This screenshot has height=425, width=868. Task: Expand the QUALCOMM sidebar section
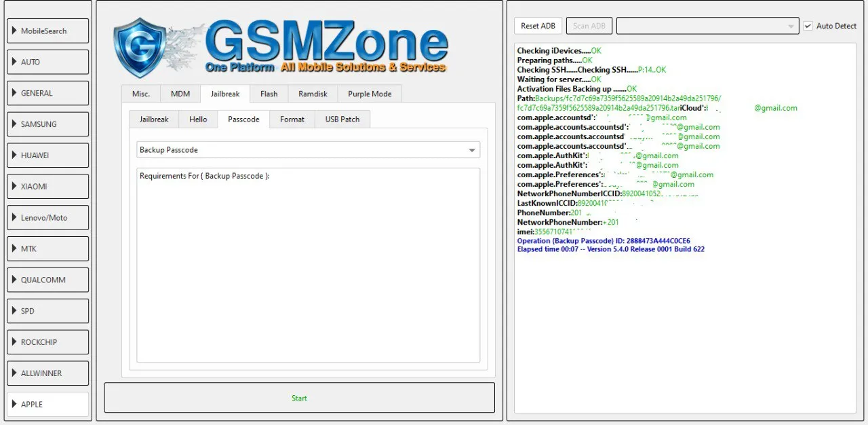(x=48, y=280)
